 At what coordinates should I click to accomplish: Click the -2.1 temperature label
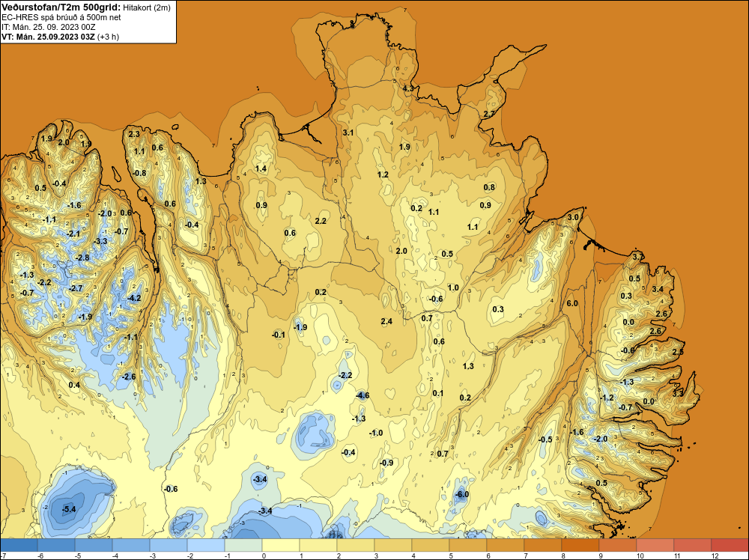[73, 234]
